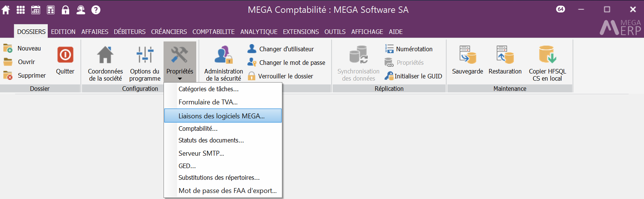
Task: Open the DÉBITEURS ribbon tab
Action: click(130, 32)
